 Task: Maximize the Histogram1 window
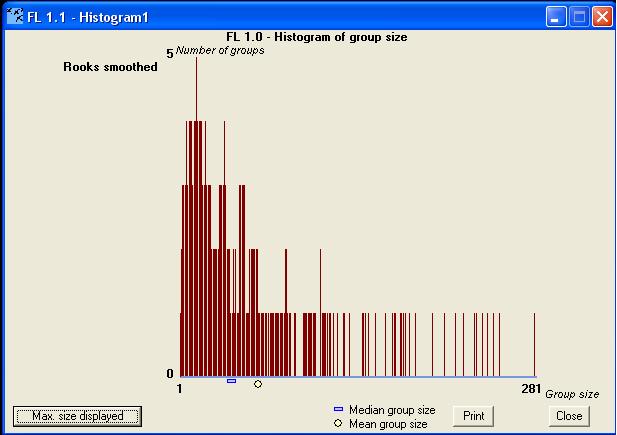tap(579, 17)
